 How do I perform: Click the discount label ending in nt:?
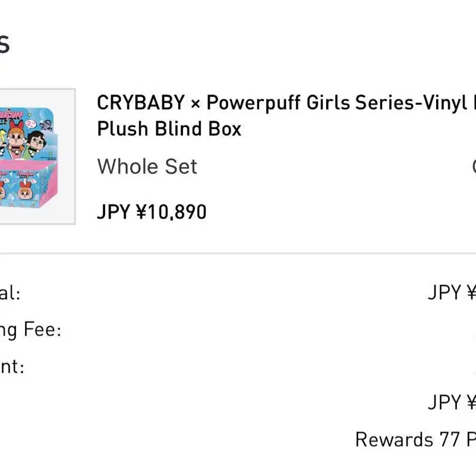tap(12, 367)
